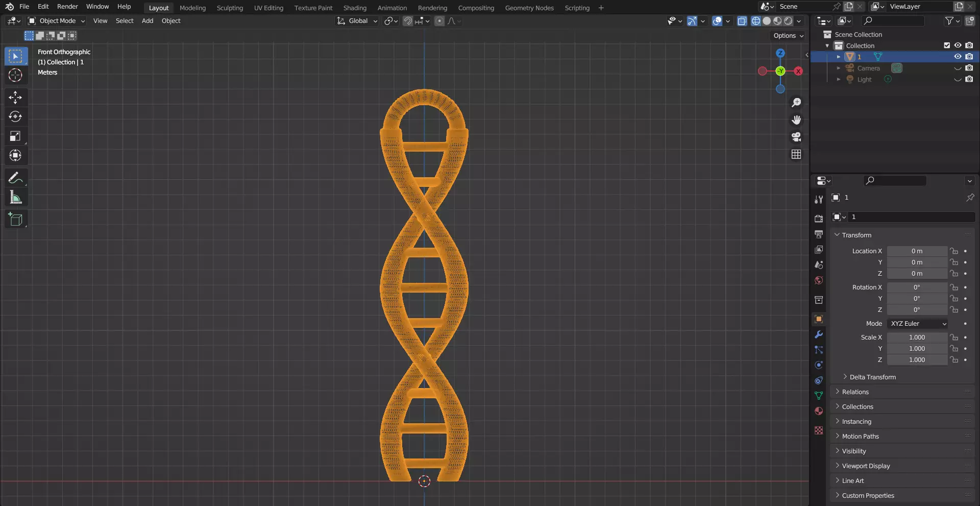Click the pan hand viewport icon
980x506 pixels.
coord(796,120)
